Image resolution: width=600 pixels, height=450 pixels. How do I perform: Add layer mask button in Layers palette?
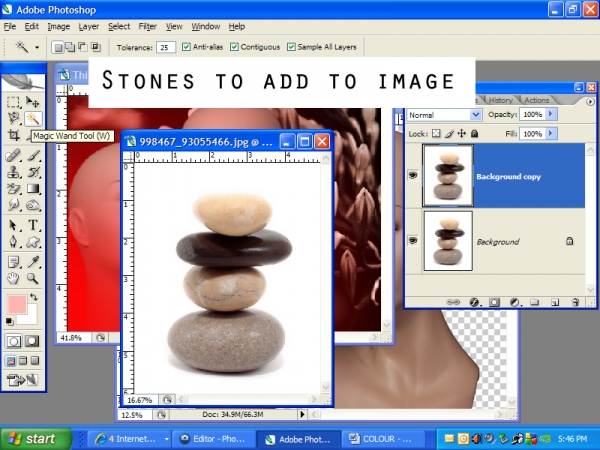coord(494,302)
